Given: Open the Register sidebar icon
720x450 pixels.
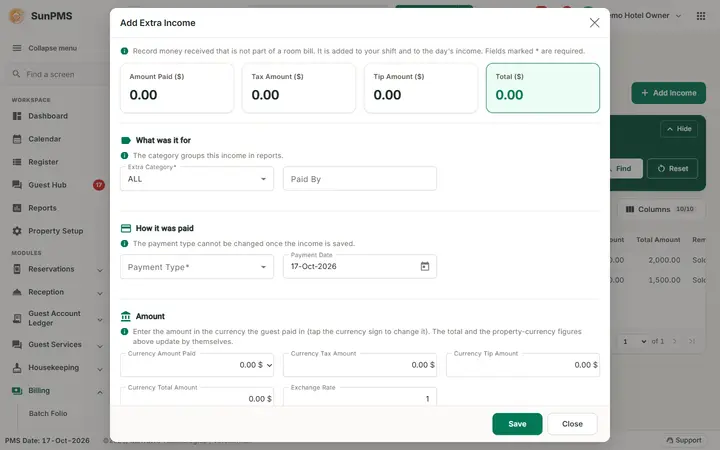Looking at the screenshot, I should tap(17, 162).
